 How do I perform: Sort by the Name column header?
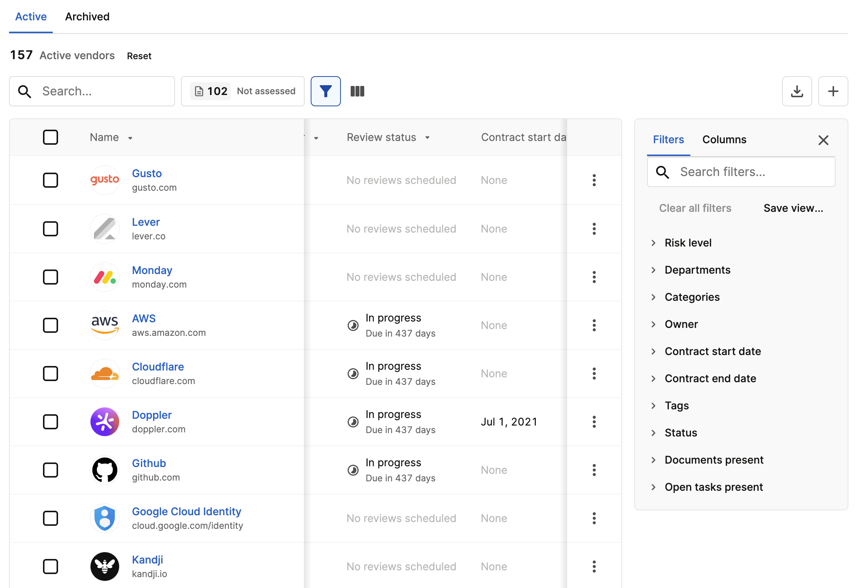click(111, 137)
